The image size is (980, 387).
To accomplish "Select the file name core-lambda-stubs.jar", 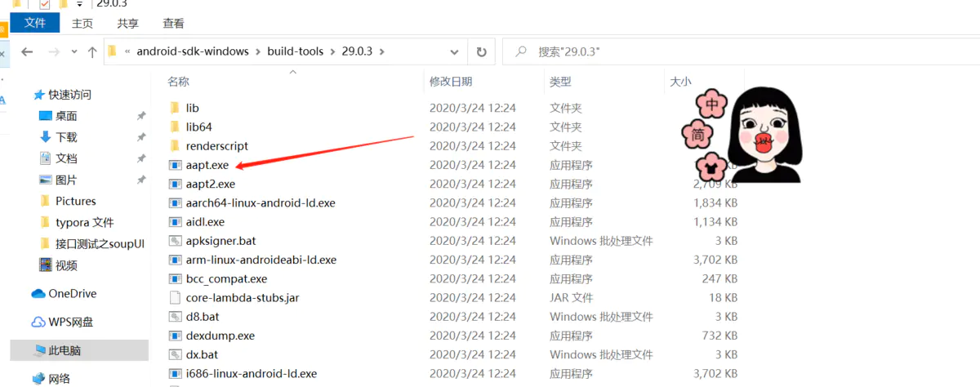I will (241, 298).
